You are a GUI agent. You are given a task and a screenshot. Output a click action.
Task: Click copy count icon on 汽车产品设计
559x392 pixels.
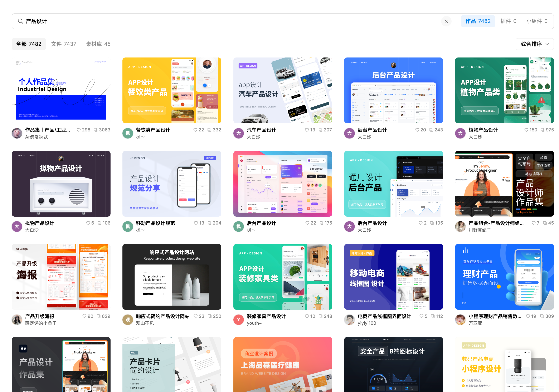320,130
